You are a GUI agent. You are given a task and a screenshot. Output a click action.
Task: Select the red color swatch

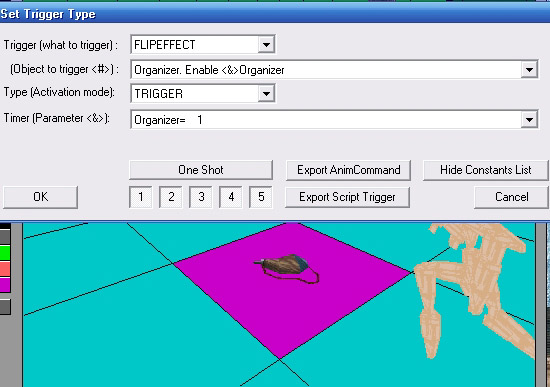(x=5, y=269)
